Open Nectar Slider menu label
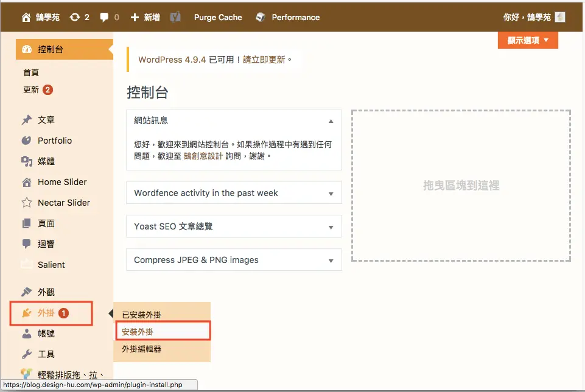The height and width of the screenshot is (392, 585). point(64,203)
